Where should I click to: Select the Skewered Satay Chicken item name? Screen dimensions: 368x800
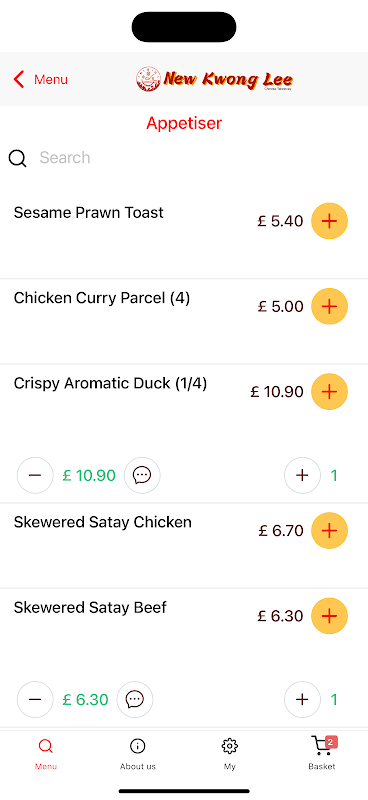coord(103,522)
